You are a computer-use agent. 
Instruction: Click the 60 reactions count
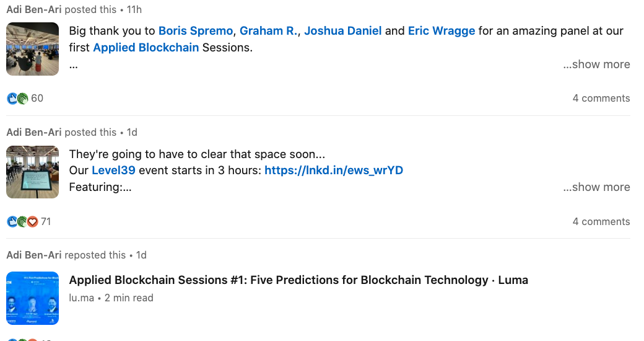click(37, 98)
